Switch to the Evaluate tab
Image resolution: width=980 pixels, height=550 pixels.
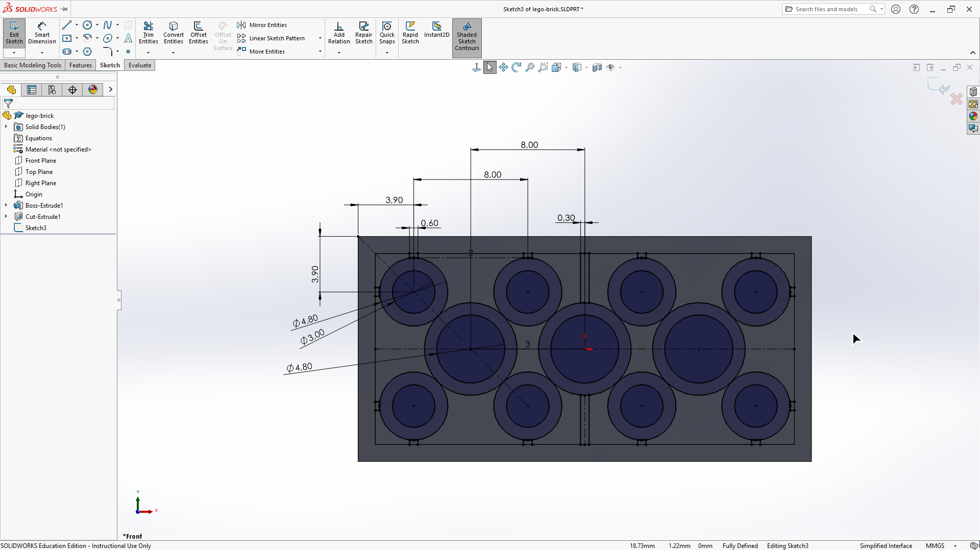(139, 65)
